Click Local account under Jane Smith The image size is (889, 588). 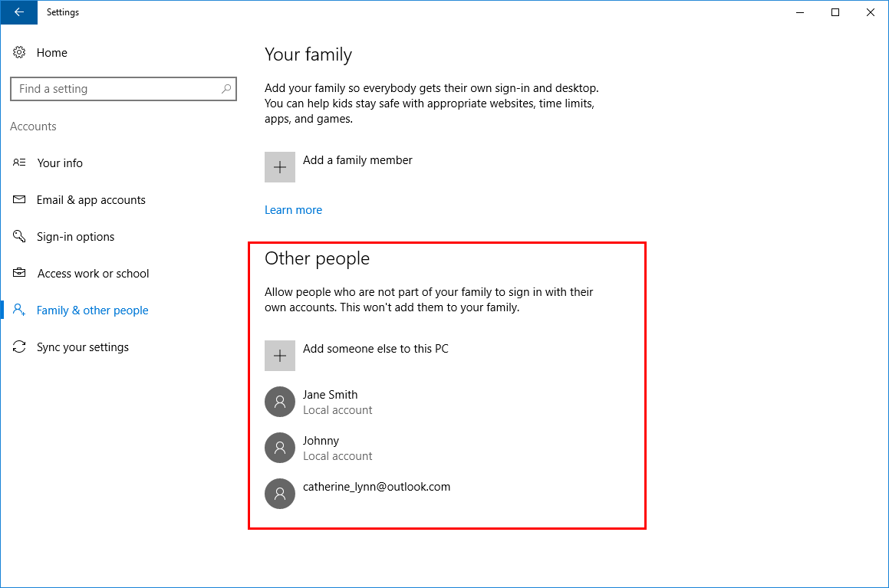click(337, 410)
